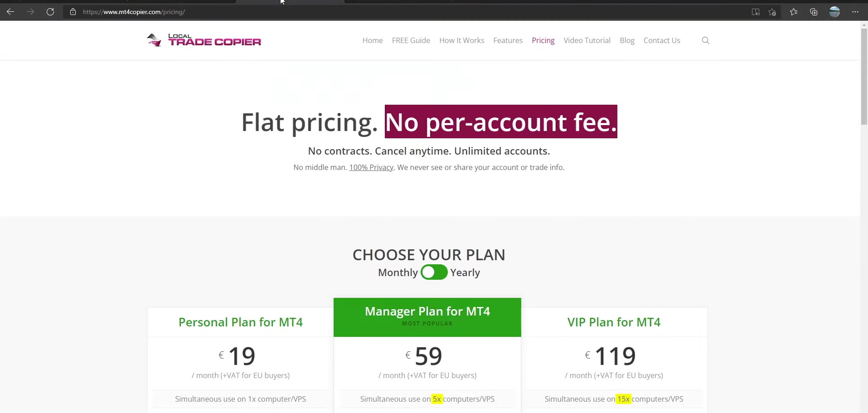Click the browser back arrow

pyautogui.click(x=10, y=12)
